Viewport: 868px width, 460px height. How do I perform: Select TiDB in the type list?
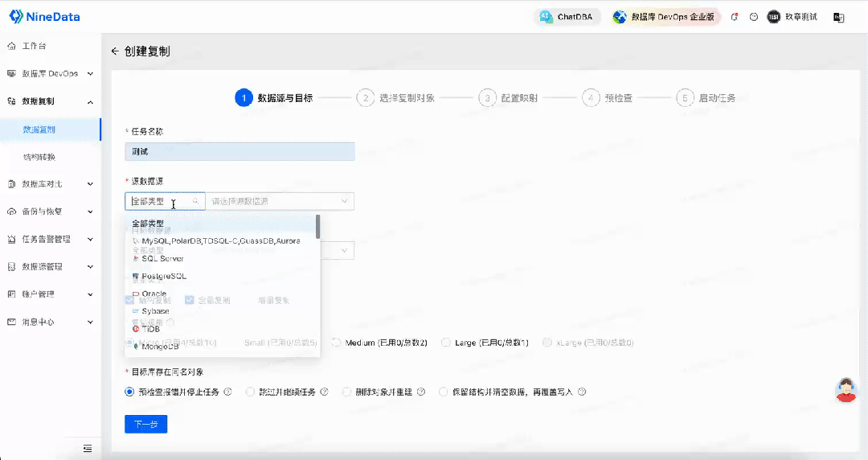(220, 329)
